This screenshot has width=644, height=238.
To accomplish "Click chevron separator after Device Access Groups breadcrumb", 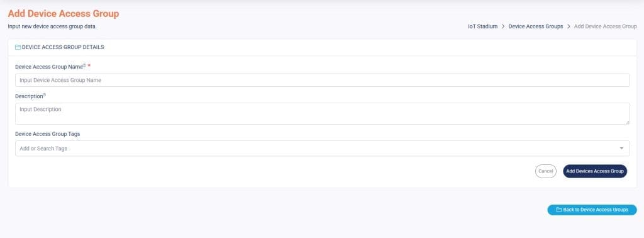I will (569, 26).
